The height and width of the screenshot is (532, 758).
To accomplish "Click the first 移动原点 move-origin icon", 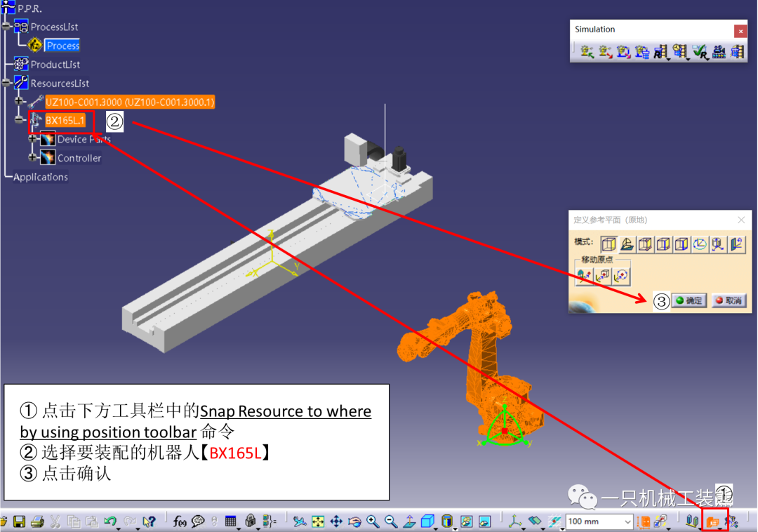I will pyautogui.click(x=585, y=276).
